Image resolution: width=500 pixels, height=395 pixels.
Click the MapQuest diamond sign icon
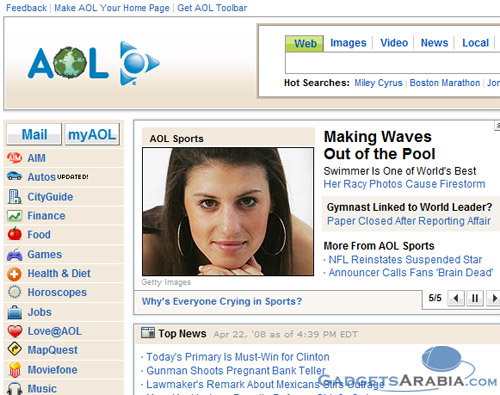point(15,349)
